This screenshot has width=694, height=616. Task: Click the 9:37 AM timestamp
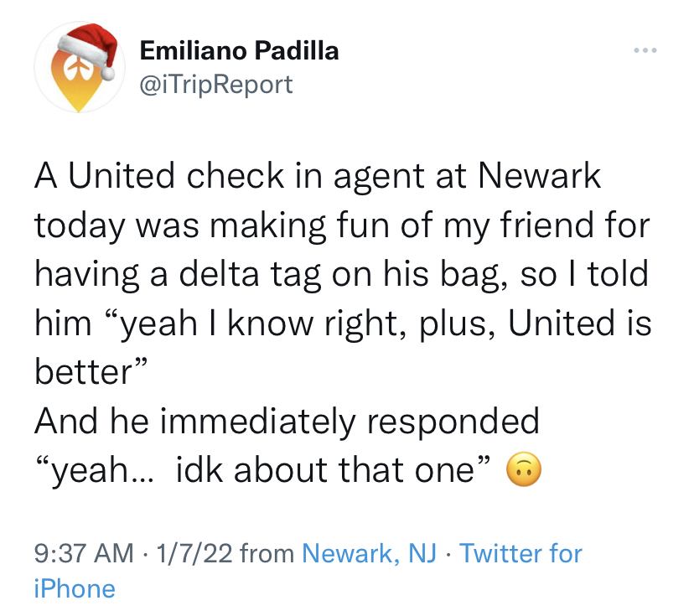(x=83, y=553)
